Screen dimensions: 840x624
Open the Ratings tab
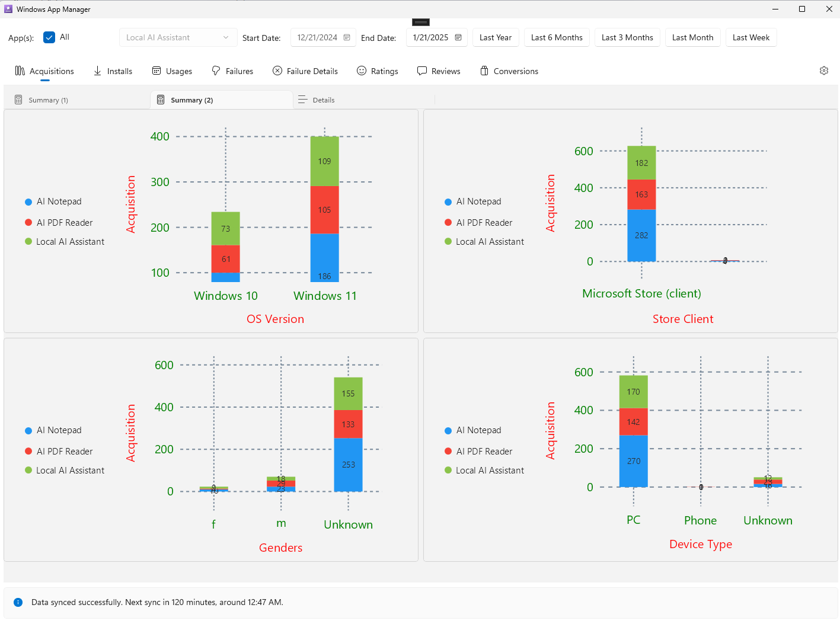tap(378, 71)
